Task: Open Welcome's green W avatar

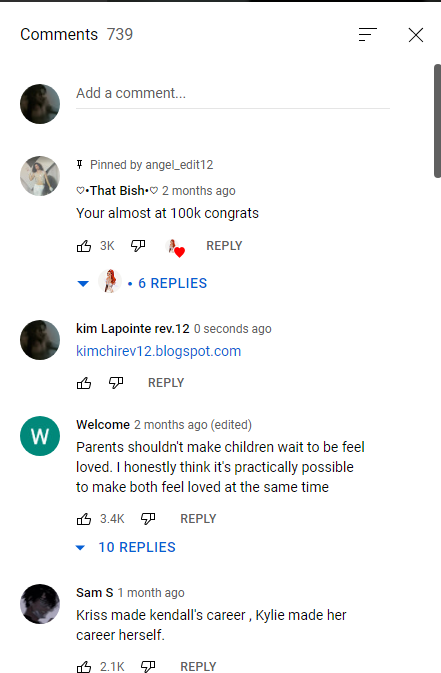Action: tap(40, 436)
